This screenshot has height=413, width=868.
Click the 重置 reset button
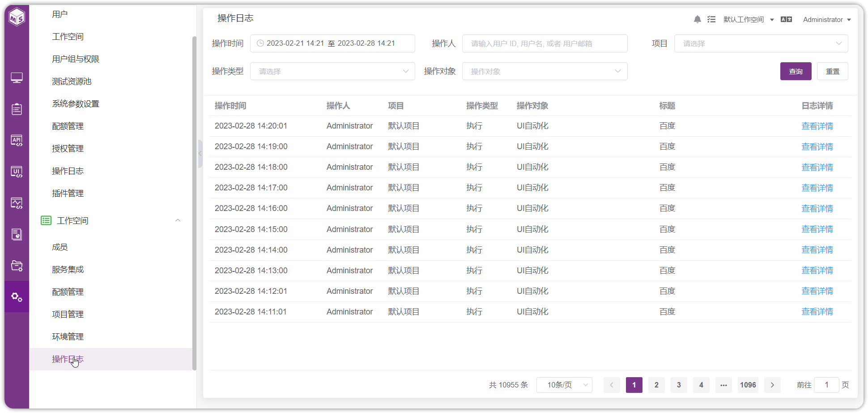[832, 71]
